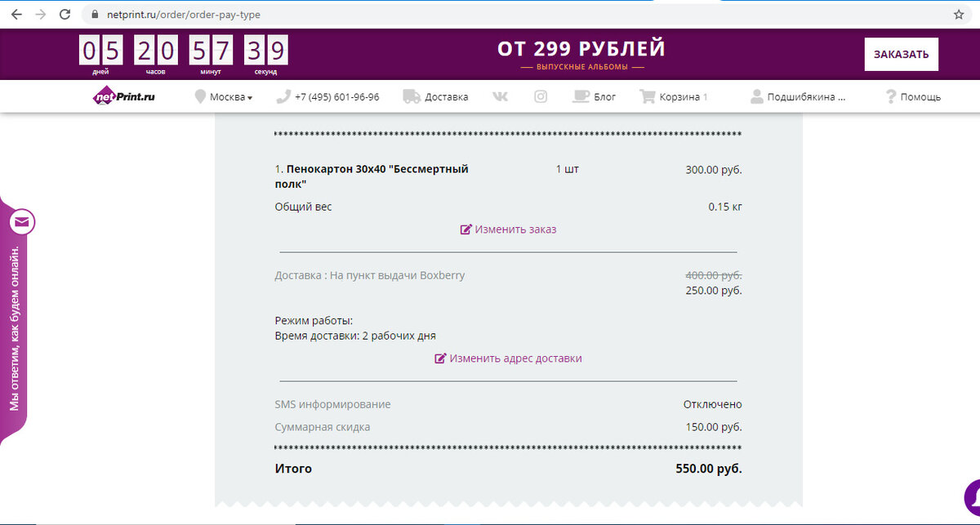The width and height of the screenshot is (980, 525).
Task: Click the netPrint.ru logo
Action: pyautogui.click(x=122, y=96)
